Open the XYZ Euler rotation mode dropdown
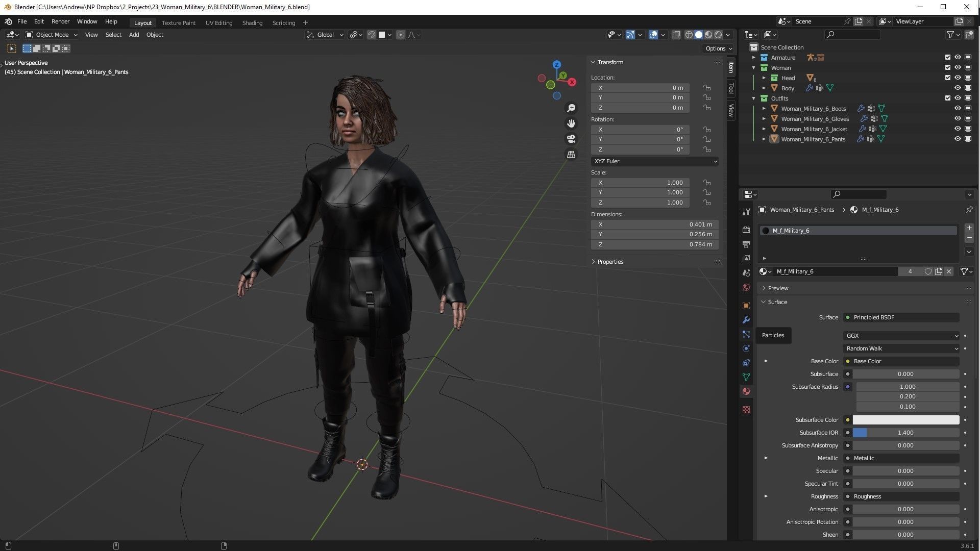Screen dimensions: 980x551 click(655, 161)
